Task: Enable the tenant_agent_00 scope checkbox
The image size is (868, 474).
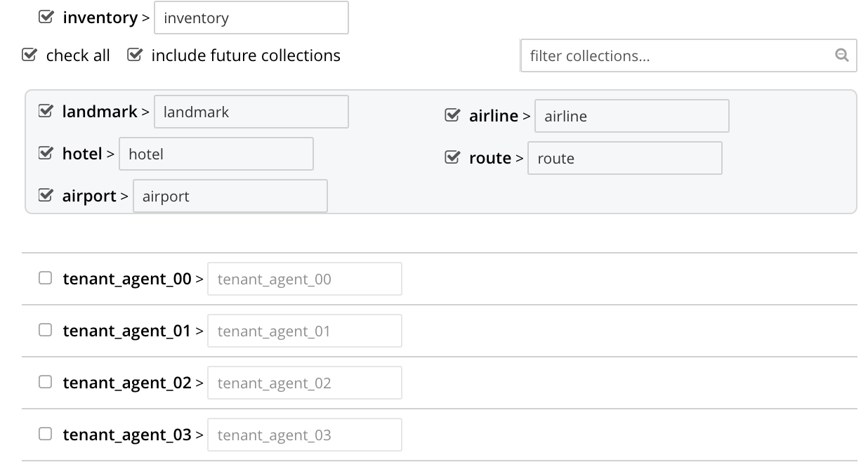Action: point(46,279)
